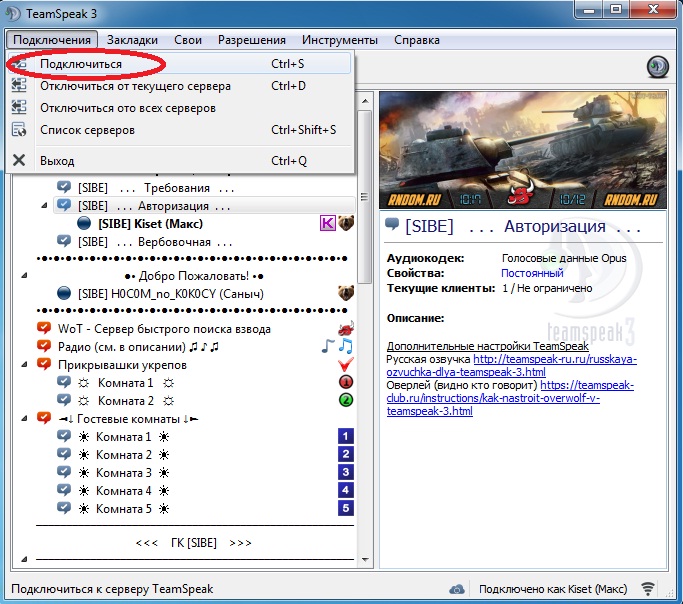This screenshot has width=683, height=604.
Task: Click the purple K badge icon
Action: pyautogui.click(x=328, y=223)
